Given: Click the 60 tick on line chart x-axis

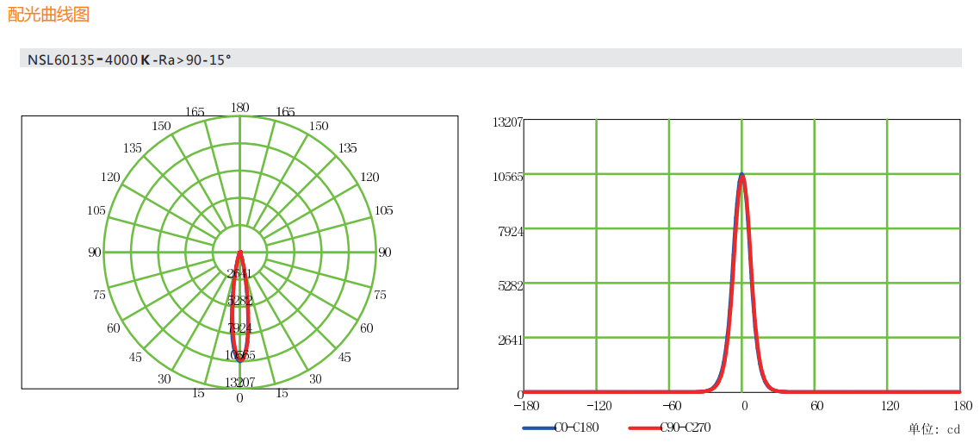Looking at the screenshot, I should [817, 405].
